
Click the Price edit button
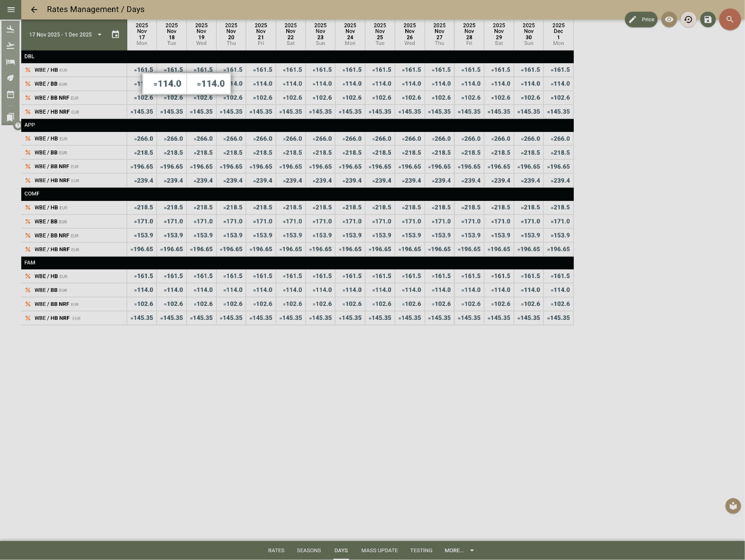tap(641, 19)
